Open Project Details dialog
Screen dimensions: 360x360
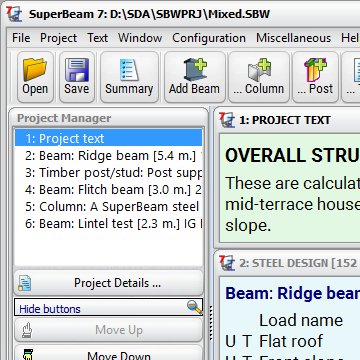click(108, 283)
